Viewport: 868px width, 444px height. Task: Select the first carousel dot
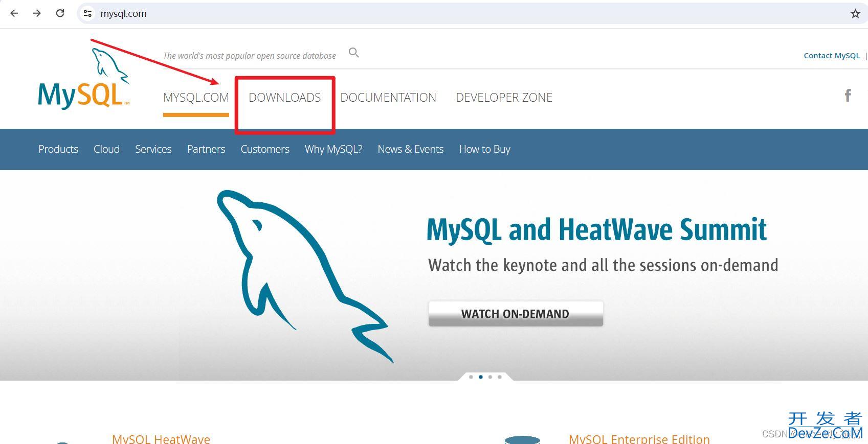pos(471,377)
